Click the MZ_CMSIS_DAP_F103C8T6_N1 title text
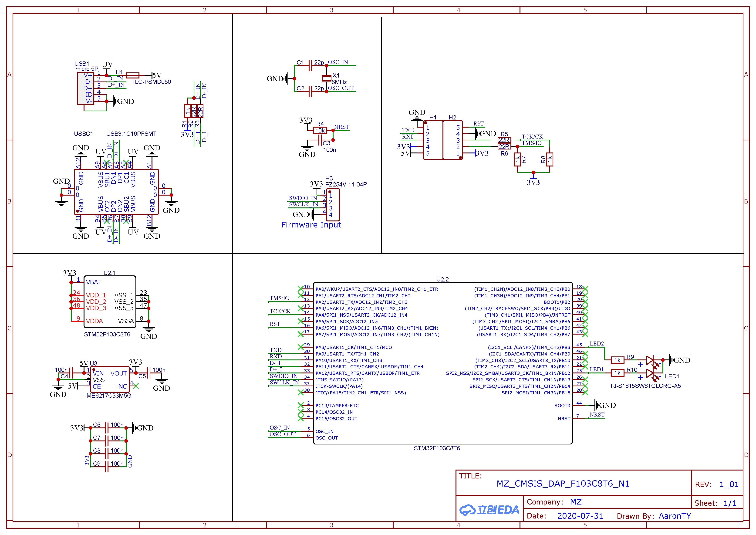 coord(563,484)
